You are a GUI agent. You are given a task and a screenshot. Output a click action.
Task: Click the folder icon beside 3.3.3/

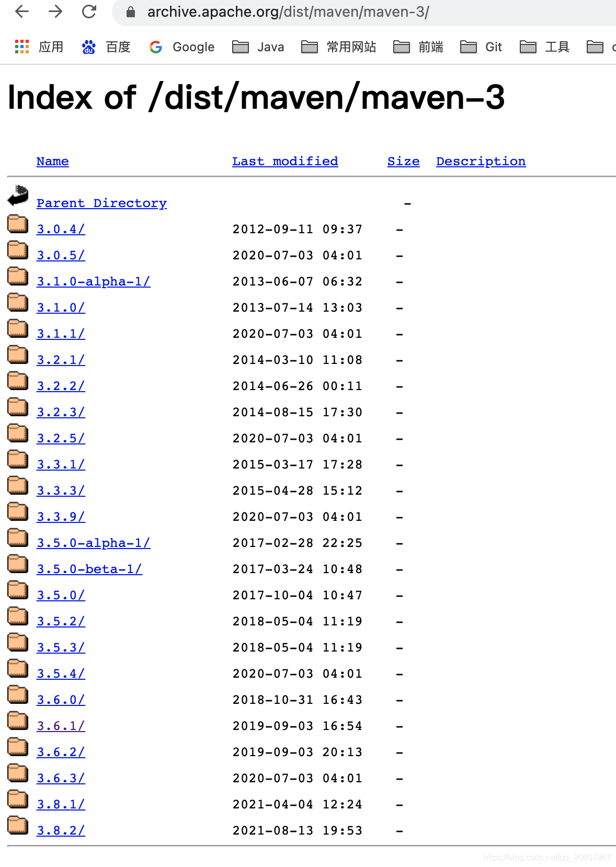(x=18, y=485)
